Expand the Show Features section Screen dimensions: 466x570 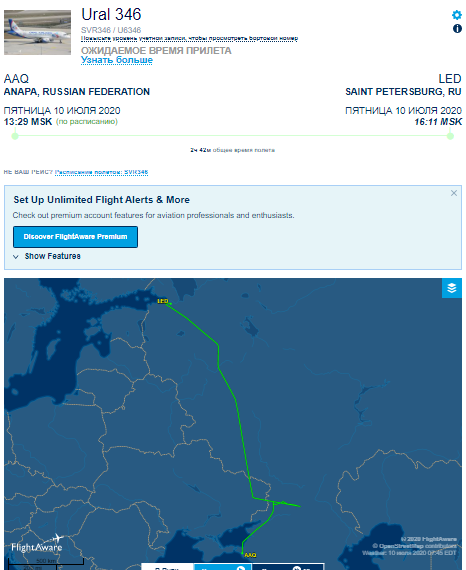pos(52,256)
